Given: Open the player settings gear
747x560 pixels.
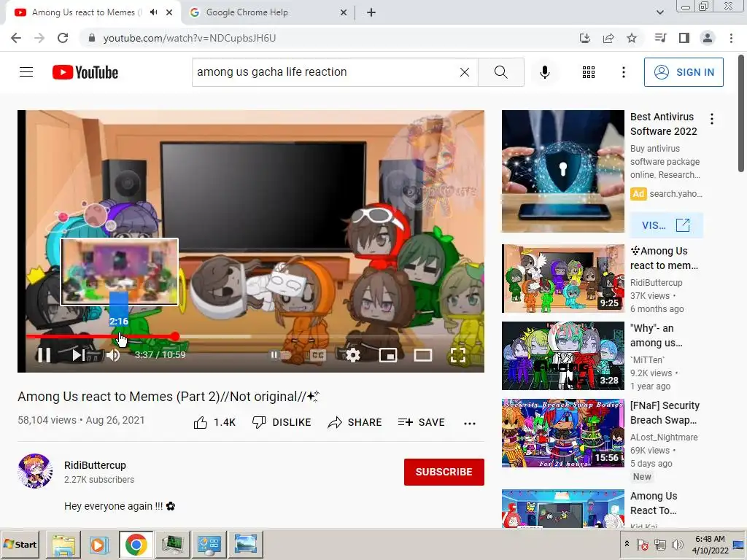Looking at the screenshot, I should point(352,355).
